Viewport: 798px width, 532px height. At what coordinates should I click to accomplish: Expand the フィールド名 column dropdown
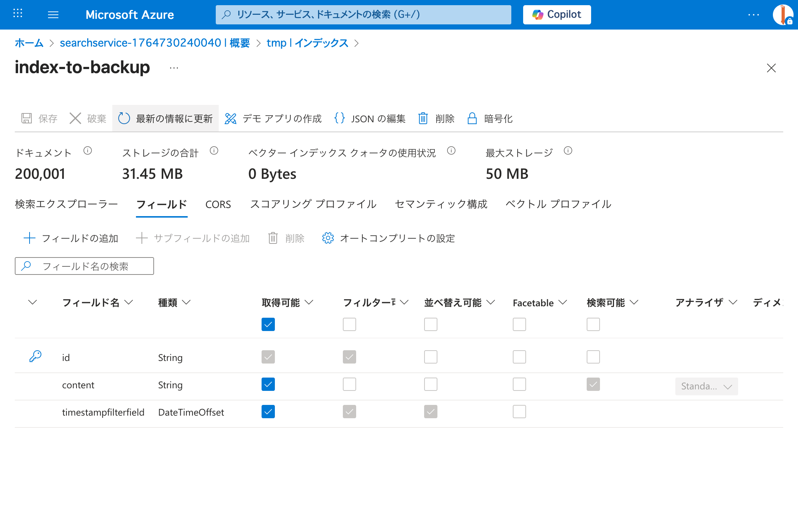click(x=129, y=302)
